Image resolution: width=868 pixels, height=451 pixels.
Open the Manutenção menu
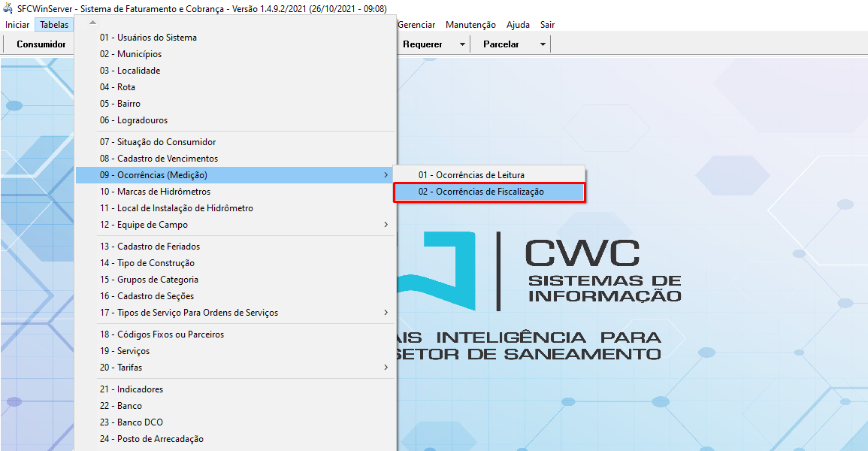point(470,24)
